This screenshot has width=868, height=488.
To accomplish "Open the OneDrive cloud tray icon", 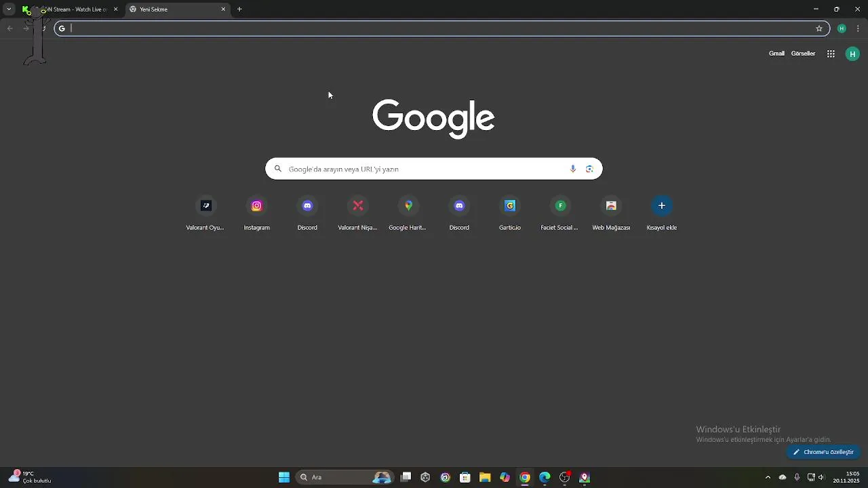I will pos(783,477).
